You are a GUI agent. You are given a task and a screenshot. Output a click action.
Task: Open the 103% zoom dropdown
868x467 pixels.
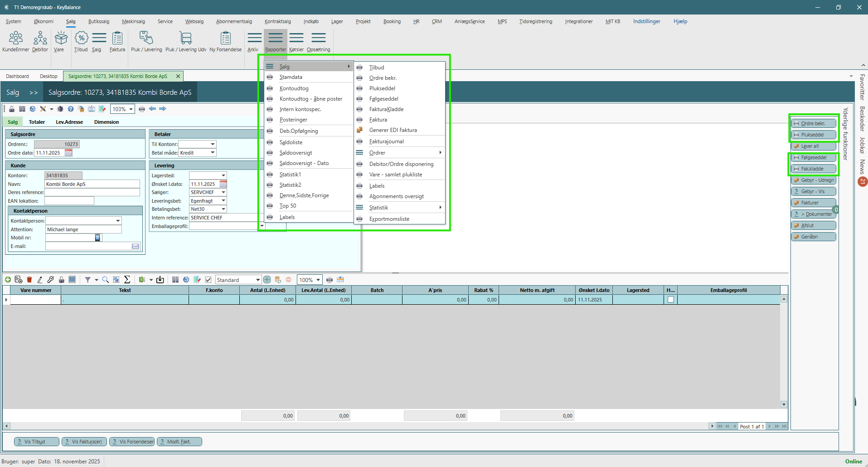131,109
